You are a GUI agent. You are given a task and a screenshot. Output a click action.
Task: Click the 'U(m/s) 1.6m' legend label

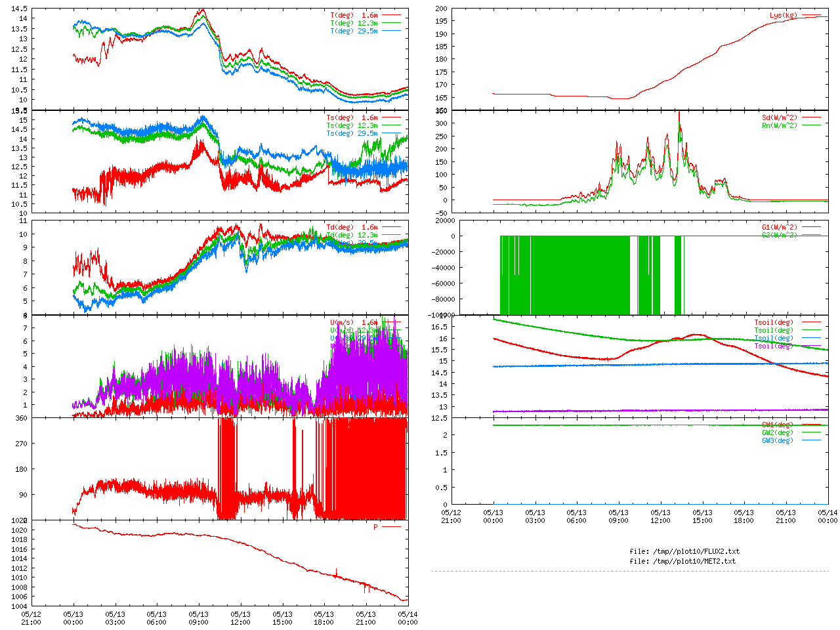coord(354,322)
